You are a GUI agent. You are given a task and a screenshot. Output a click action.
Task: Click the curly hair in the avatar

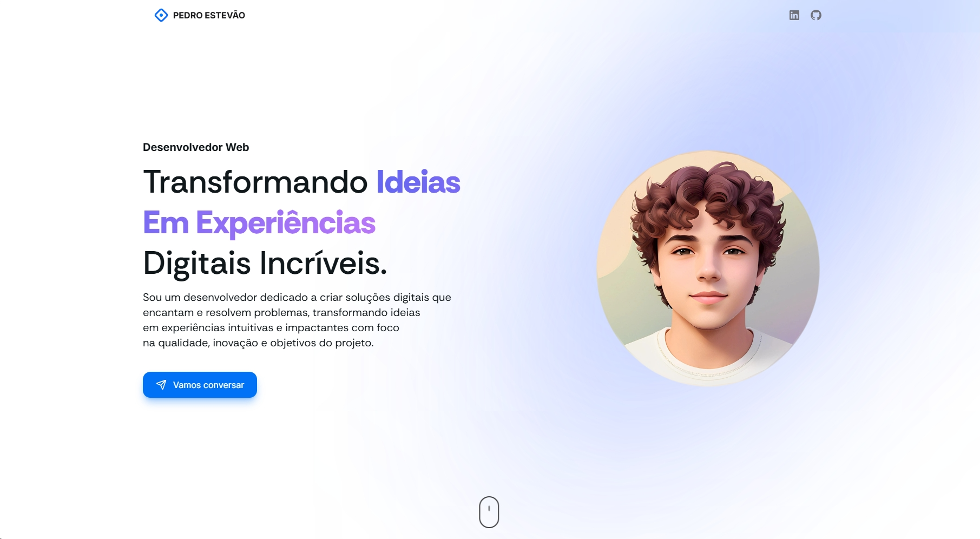point(709,201)
